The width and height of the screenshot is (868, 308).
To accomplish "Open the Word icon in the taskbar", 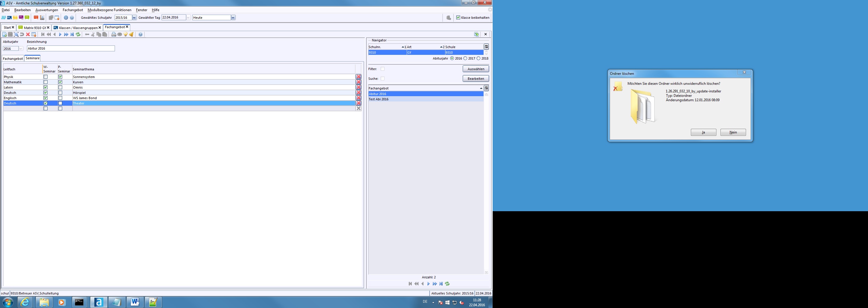I will (x=135, y=302).
